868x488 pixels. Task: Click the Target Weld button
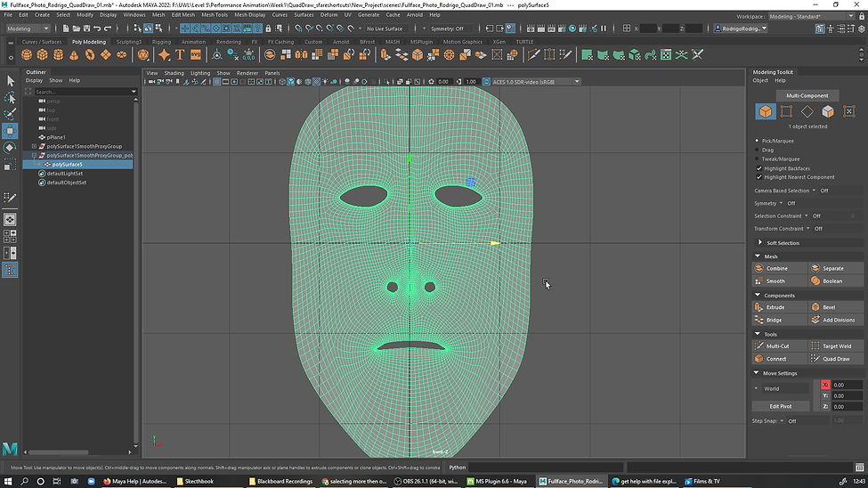836,346
